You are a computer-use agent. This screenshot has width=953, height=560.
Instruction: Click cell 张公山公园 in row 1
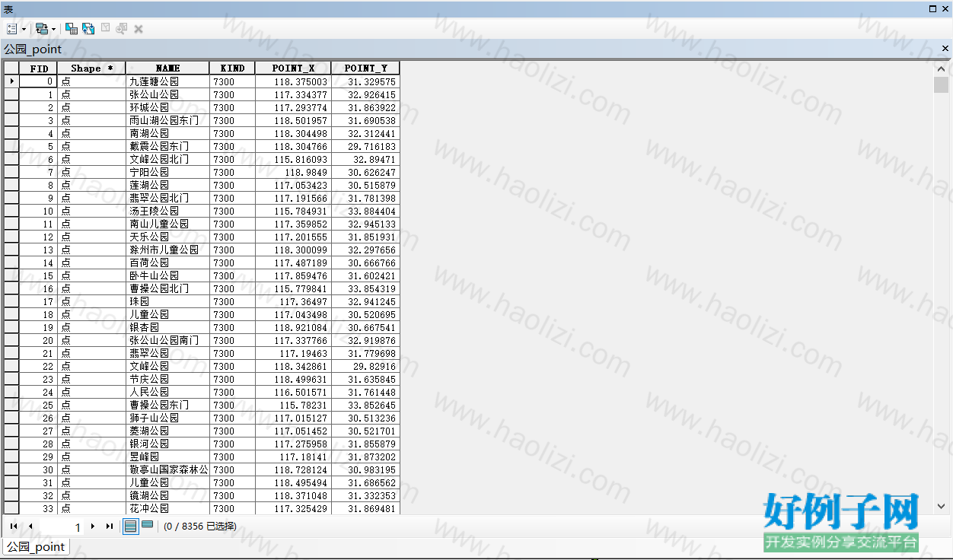(x=167, y=94)
